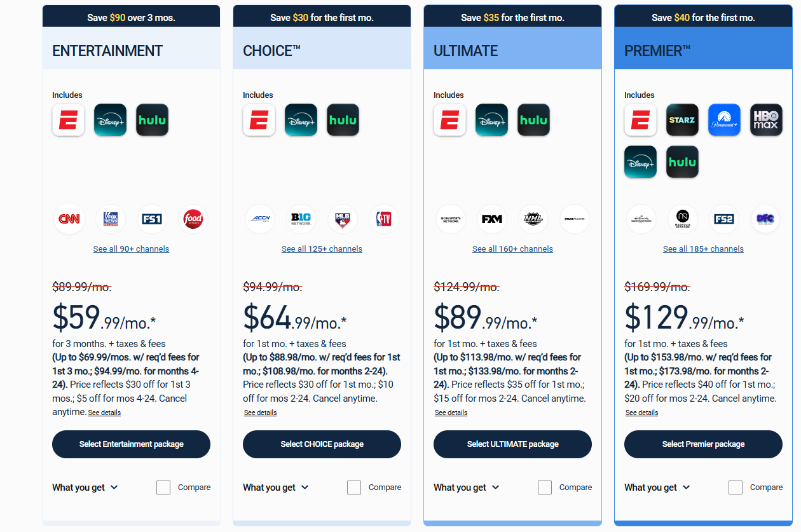The image size is (801, 532).
Task: Click the DFC channel logo
Action: [x=765, y=219]
